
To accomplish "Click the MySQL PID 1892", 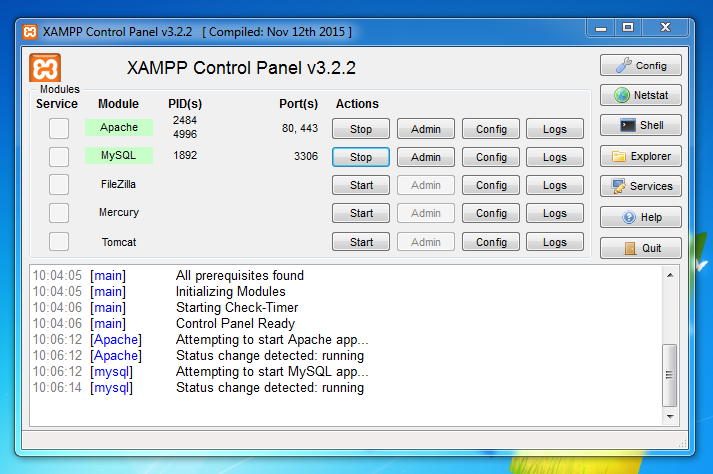I will [185, 155].
